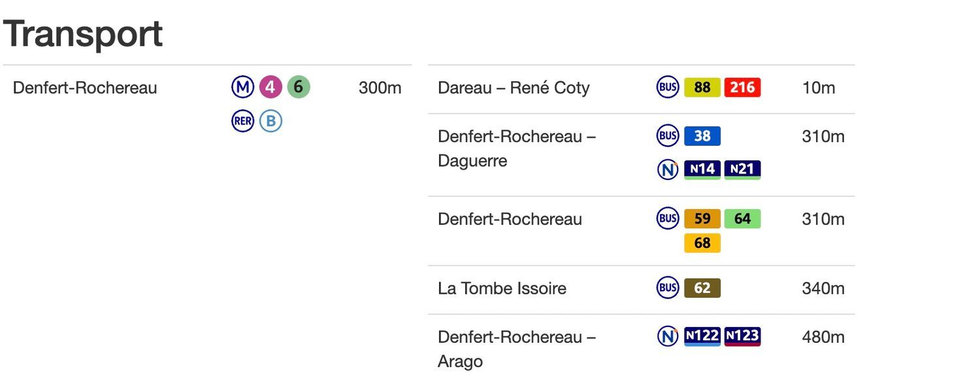Click the Noctilien N14 night bus badge
The width and height of the screenshot is (980, 384).
tap(702, 169)
